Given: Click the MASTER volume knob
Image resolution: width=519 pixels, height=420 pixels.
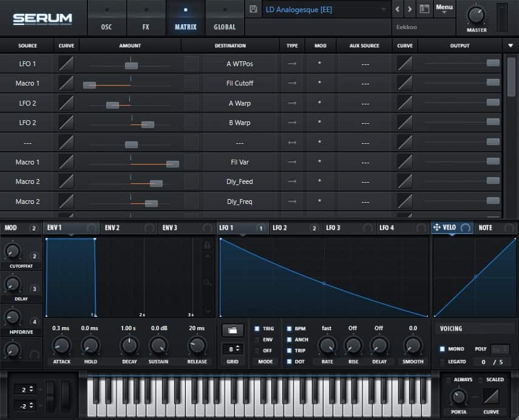Looking at the screenshot, I should [x=477, y=15].
